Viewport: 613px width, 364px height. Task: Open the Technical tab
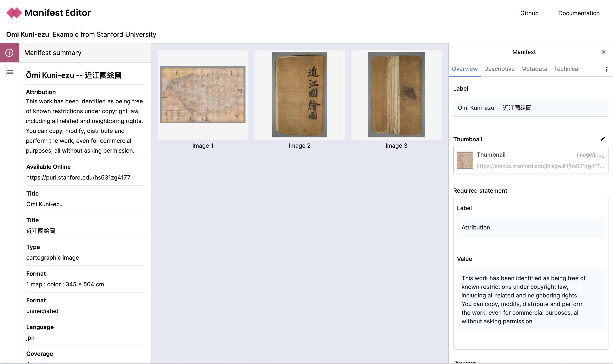(x=566, y=69)
